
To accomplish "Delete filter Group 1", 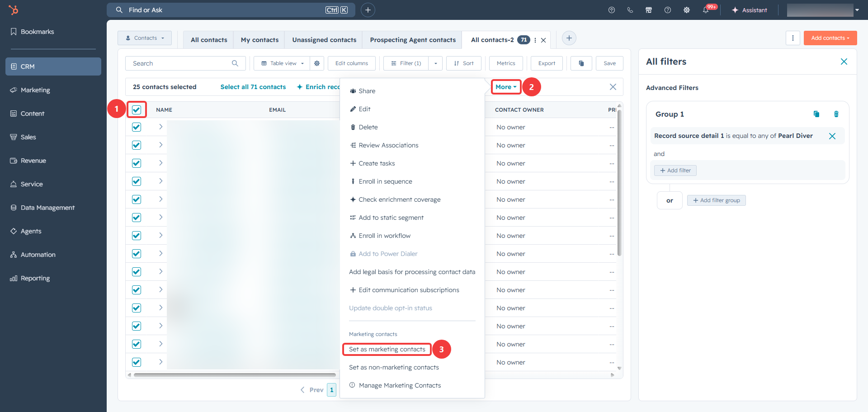I will (x=836, y=114).
